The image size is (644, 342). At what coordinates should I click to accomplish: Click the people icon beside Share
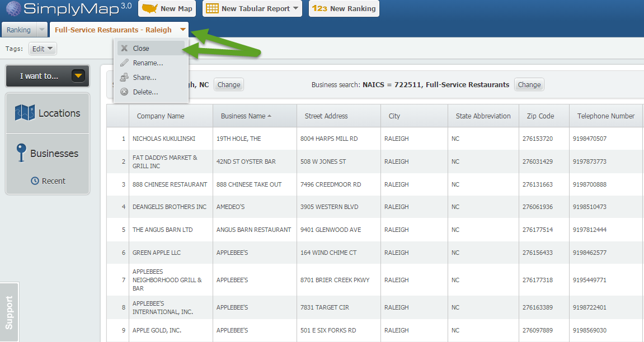click(124, 77)
